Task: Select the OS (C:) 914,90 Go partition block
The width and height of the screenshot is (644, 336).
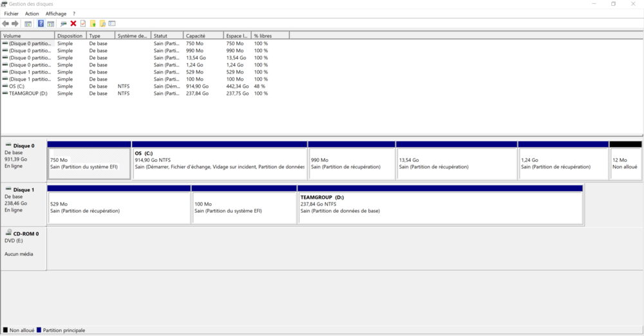Action: 219,163
